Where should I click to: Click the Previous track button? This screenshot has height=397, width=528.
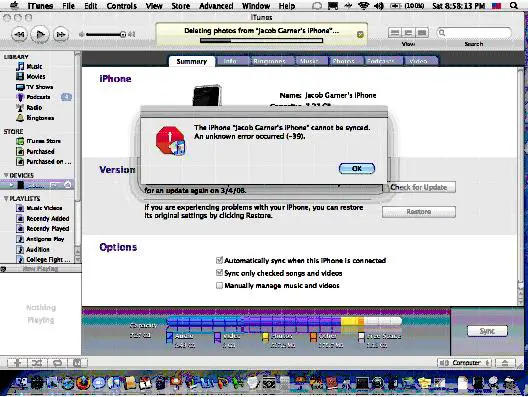pos(19,35)
